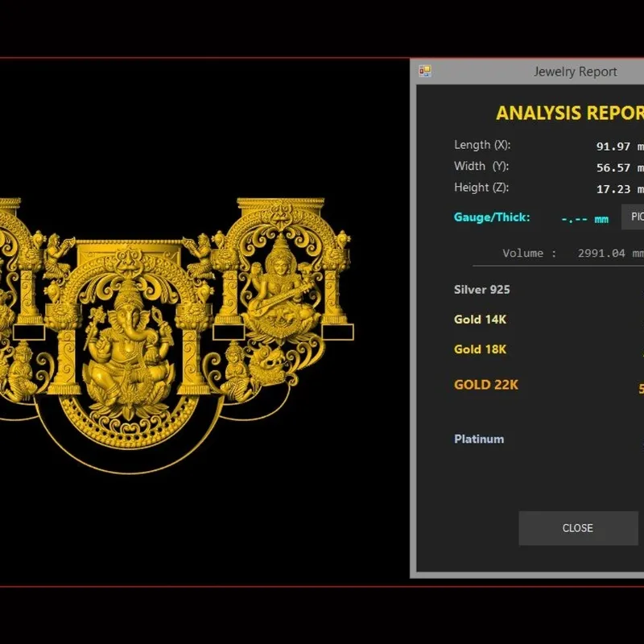Click the Width (Y) value 56.57
644x644 pixels.
(x=613, y=168)
